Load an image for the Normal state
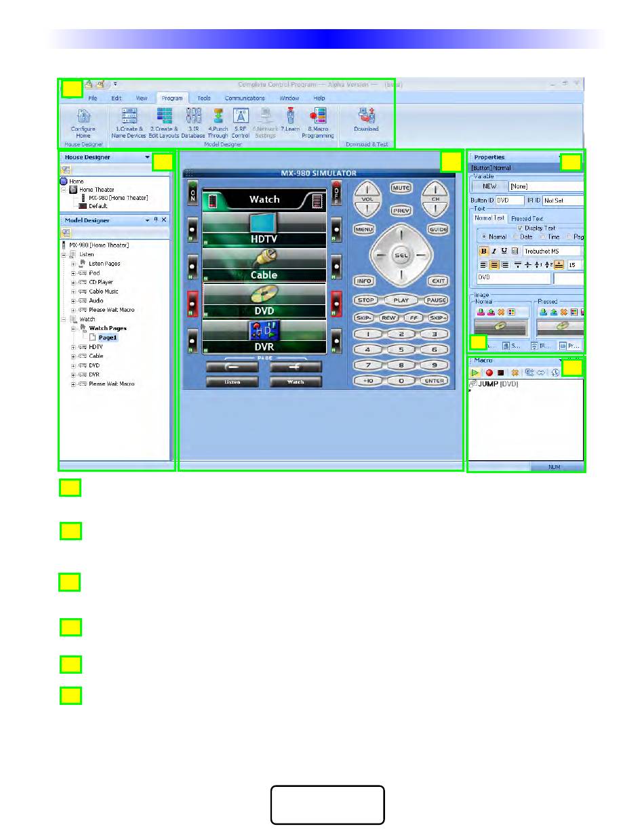644x833 pixels. 481,312
